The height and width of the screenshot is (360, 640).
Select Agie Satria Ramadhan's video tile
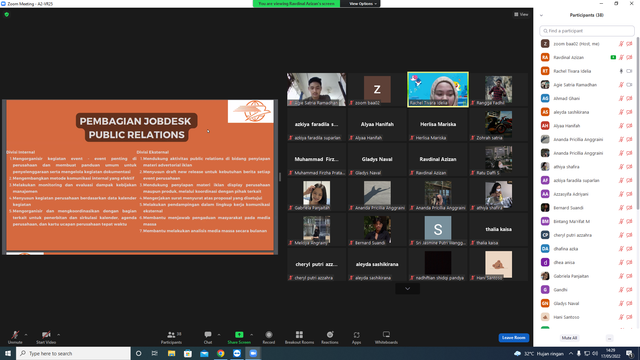[x=316, y=89]
